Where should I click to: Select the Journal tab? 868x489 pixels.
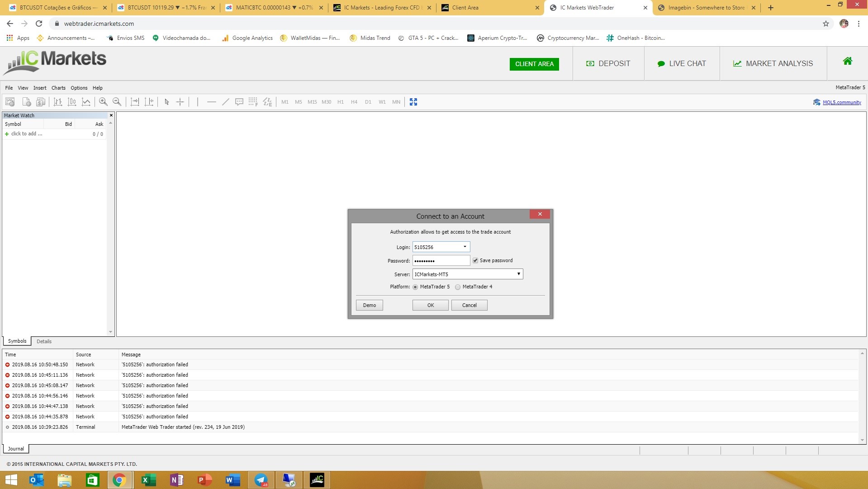click(x=16, y=449)
